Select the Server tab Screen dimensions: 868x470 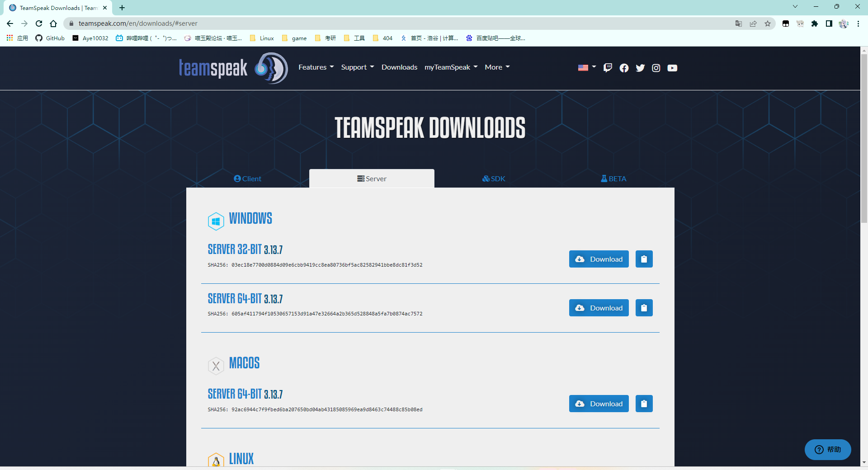click(372, 179)
